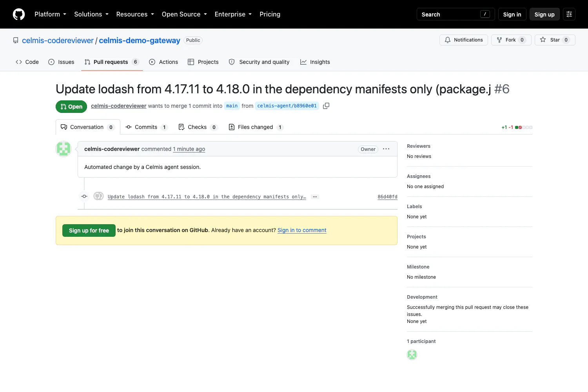The height and width of the screenshot is (392, 588).
Task: Open the celmis-demo-gateway repository link
Action: (x=140, y=40)
